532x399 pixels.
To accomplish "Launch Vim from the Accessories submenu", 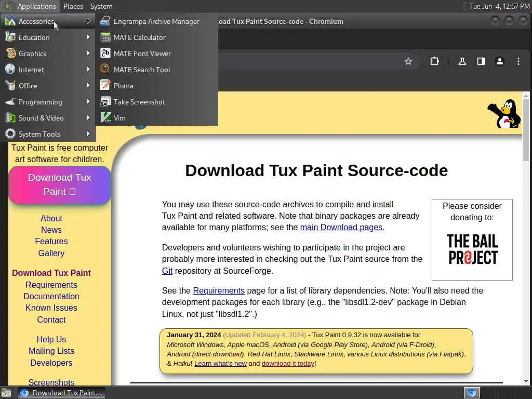I will [x=156, y=118].
